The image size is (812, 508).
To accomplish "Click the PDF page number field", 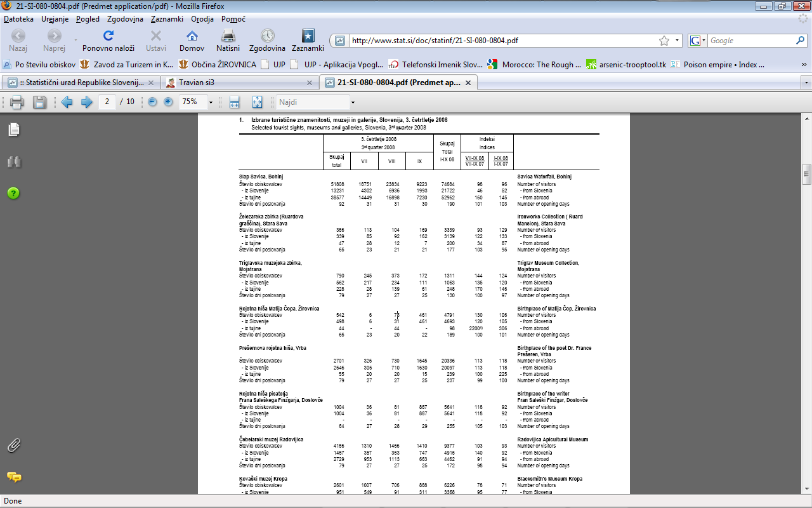I will pos(107,102).
